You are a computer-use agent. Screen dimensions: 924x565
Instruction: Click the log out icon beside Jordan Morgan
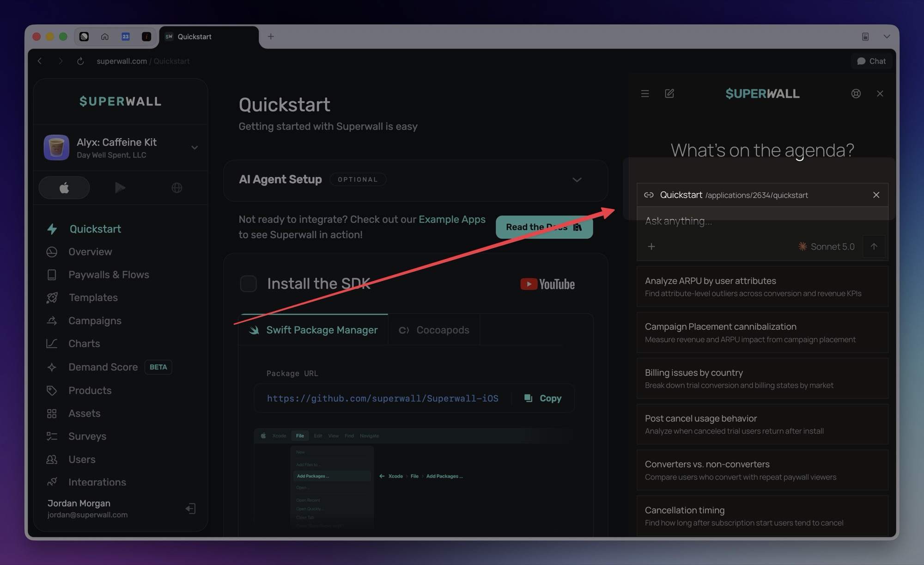click(190, 509)
